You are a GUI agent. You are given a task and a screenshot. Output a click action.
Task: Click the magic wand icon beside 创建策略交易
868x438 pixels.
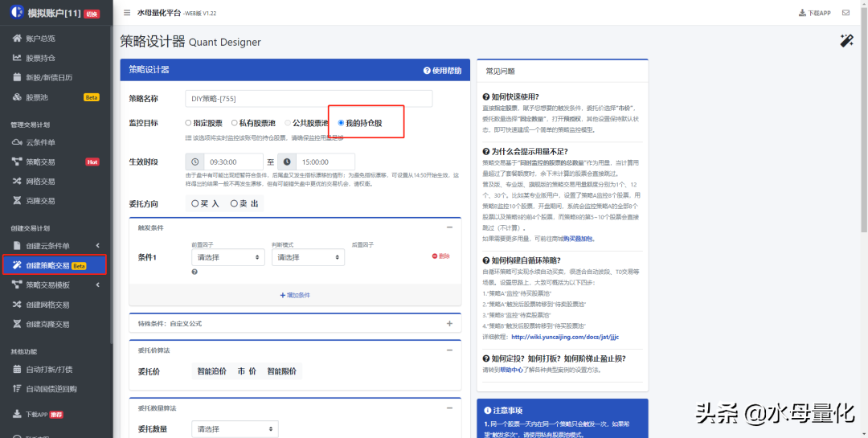[17, 265]
